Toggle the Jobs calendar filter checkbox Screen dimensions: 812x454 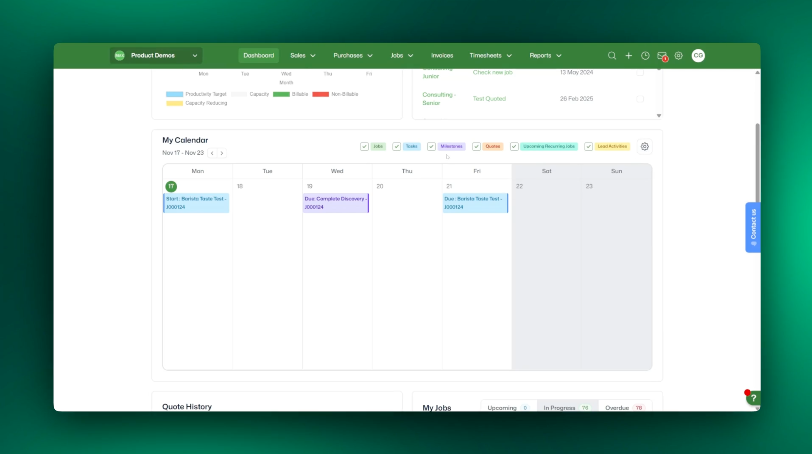point(365,146)
